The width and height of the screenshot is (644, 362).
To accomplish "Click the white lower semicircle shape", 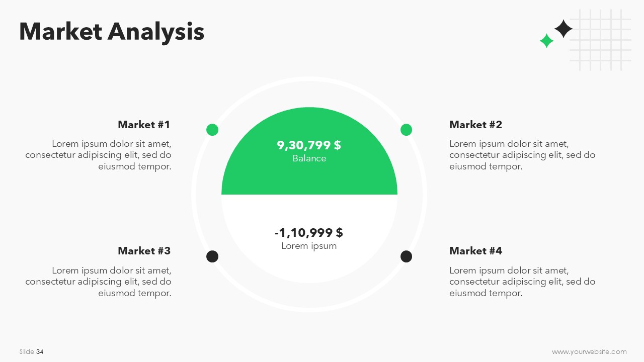I will point(309,239).
